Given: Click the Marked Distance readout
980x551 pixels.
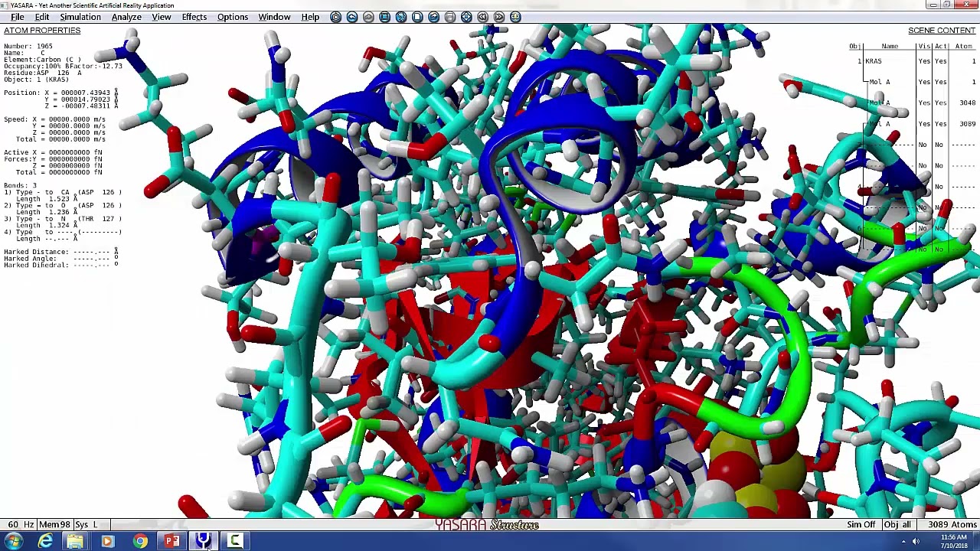Looking at the screenshot, I should [61, 252].
